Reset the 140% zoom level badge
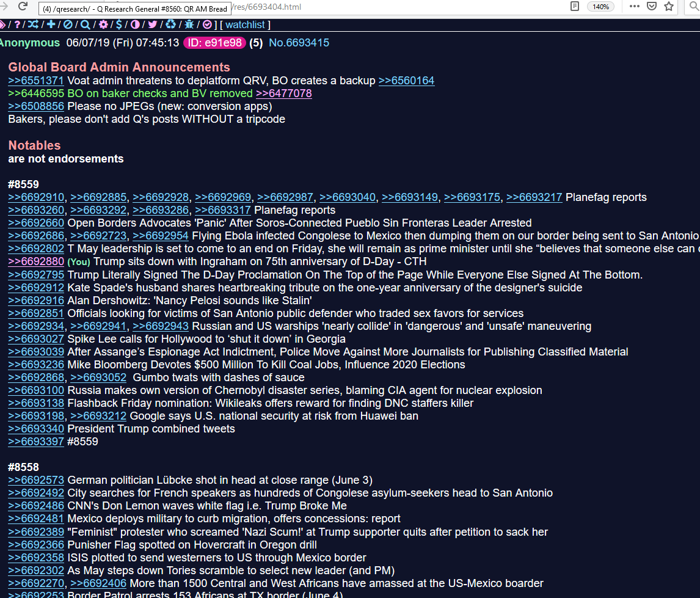The image size is (700, 598). click(600, 7)
